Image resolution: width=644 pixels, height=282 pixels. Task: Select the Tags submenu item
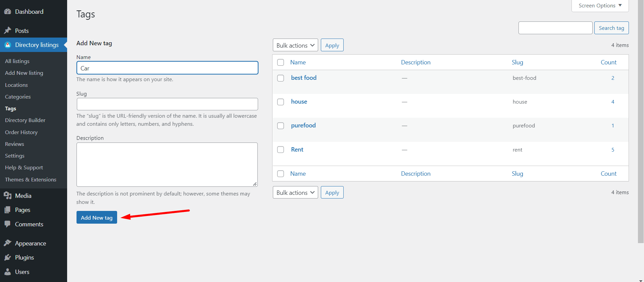[x=10, y=109]
